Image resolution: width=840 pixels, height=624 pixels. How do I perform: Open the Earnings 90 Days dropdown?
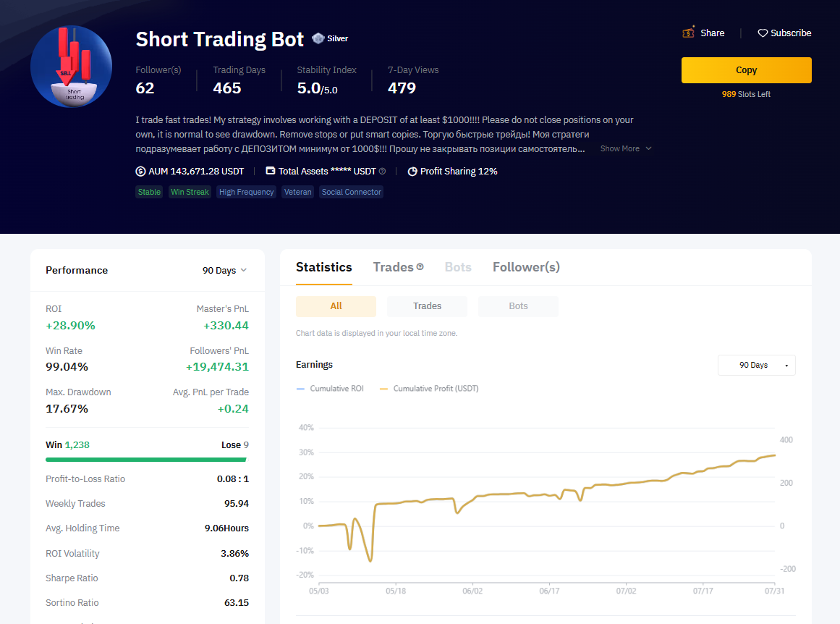point(756,366)
